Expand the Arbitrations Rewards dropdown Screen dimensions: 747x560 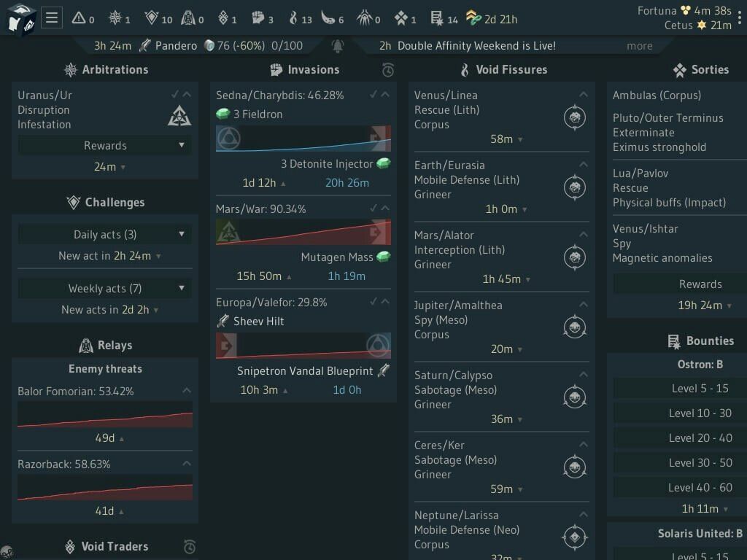click(105, 145)
